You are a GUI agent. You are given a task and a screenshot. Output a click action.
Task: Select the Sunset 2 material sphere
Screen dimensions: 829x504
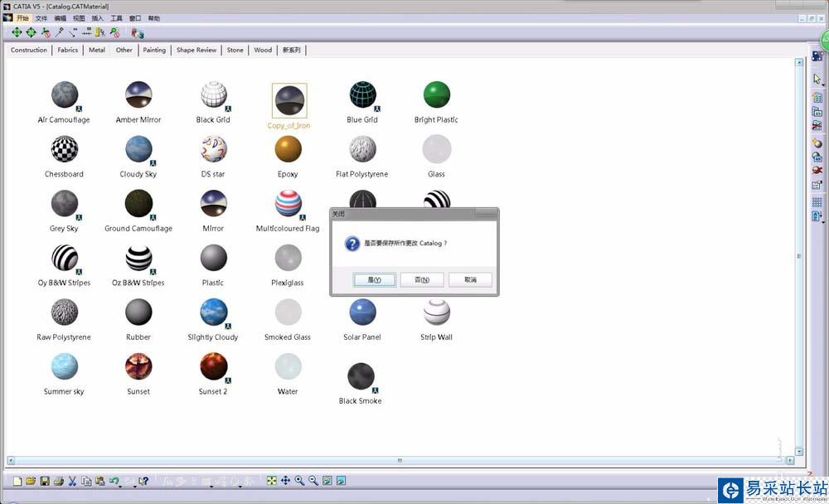214,366
